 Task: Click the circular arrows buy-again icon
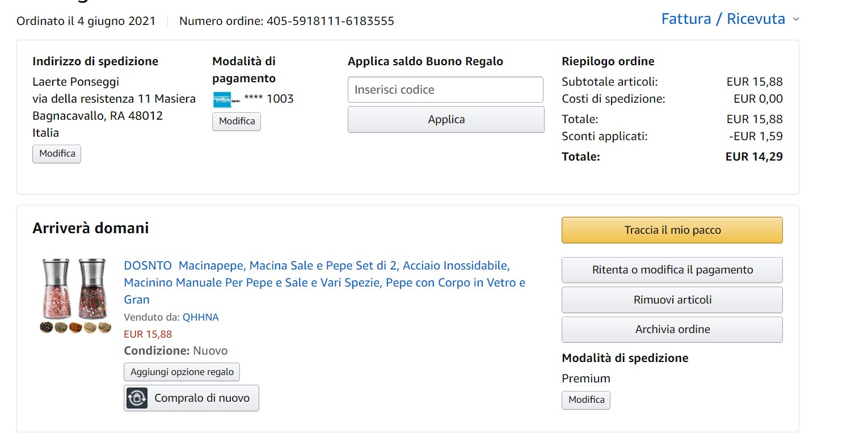137,398
